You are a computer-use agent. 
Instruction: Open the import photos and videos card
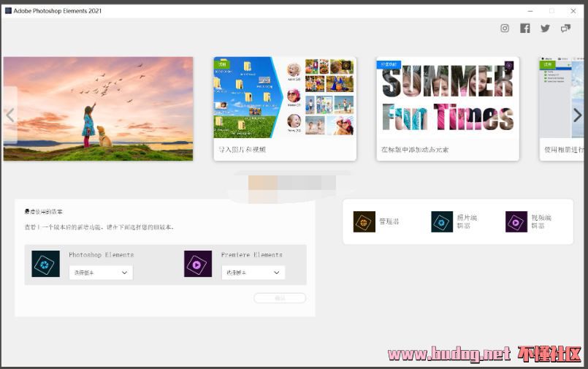pos(285,109)
